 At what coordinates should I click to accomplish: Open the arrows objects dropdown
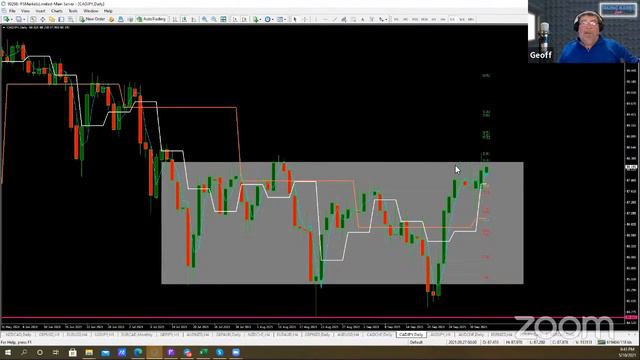click(382, 19)
